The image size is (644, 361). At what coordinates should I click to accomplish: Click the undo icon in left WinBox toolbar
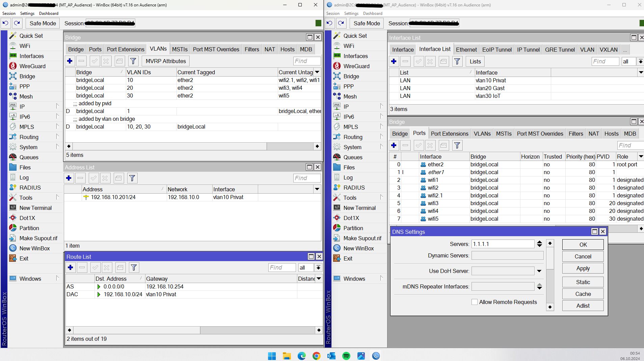click(x=5, y=23)
